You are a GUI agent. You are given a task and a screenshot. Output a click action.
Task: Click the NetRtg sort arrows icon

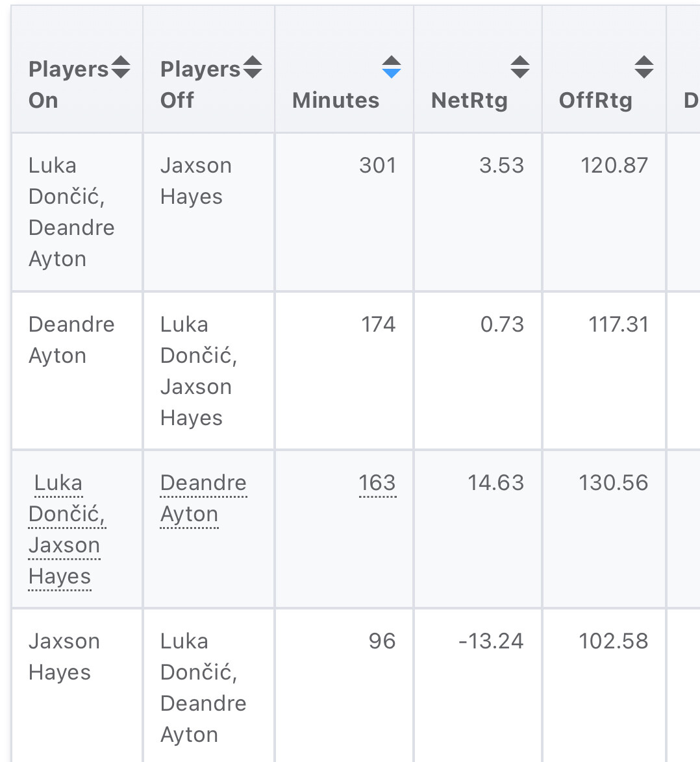click(519, 68)
